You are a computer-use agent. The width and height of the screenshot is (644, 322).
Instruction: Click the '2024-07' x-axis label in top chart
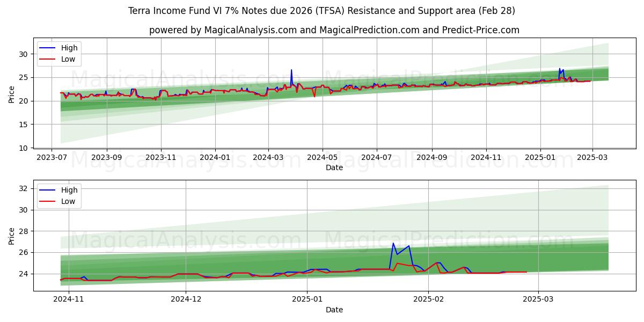[376, 158]
